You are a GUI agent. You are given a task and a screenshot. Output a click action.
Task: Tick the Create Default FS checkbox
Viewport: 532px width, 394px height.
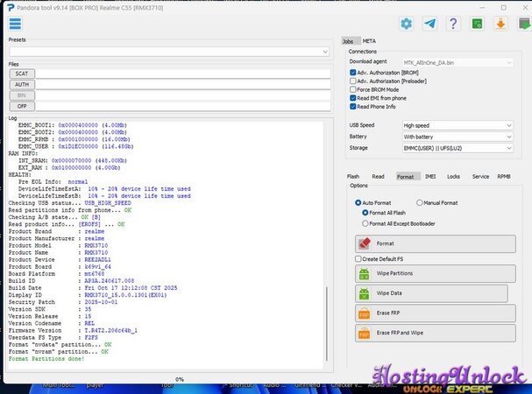(x=358, y=259)
